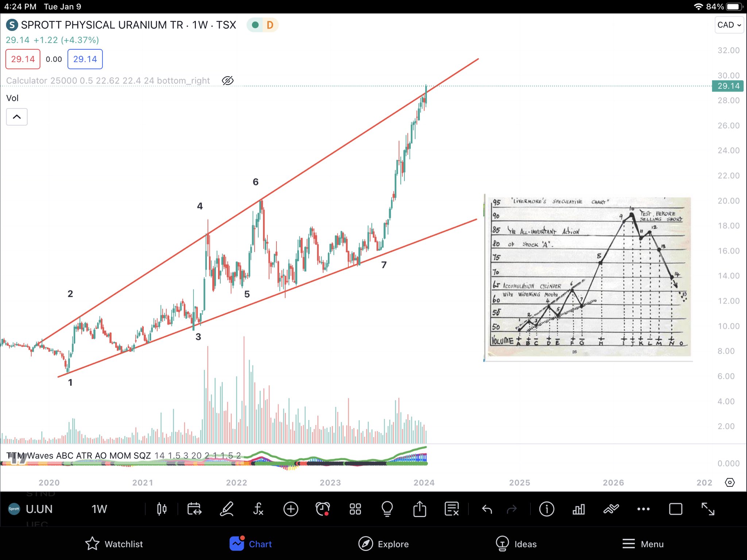
Task: Open the Ideas tab
Action: point(516,544)
